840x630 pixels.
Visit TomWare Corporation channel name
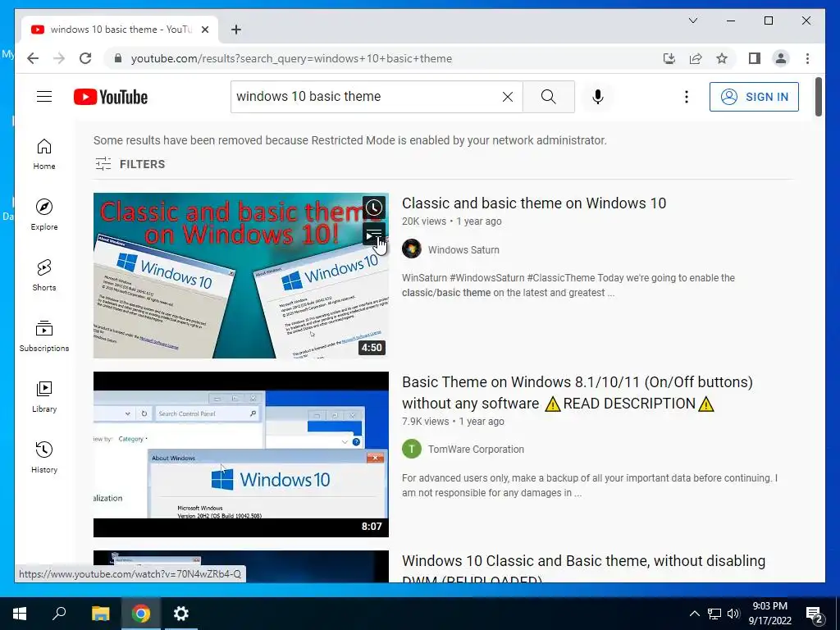click(476, 450)
